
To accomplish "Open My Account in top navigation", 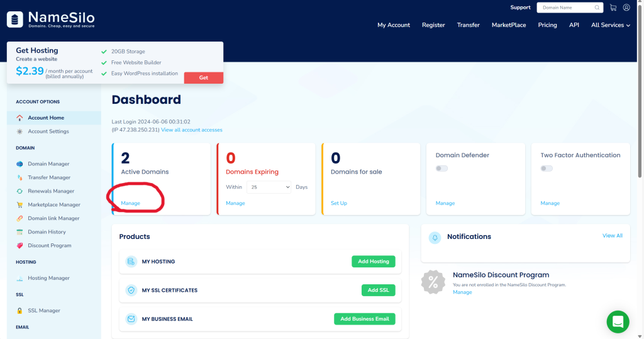I will tap(394, 25).
